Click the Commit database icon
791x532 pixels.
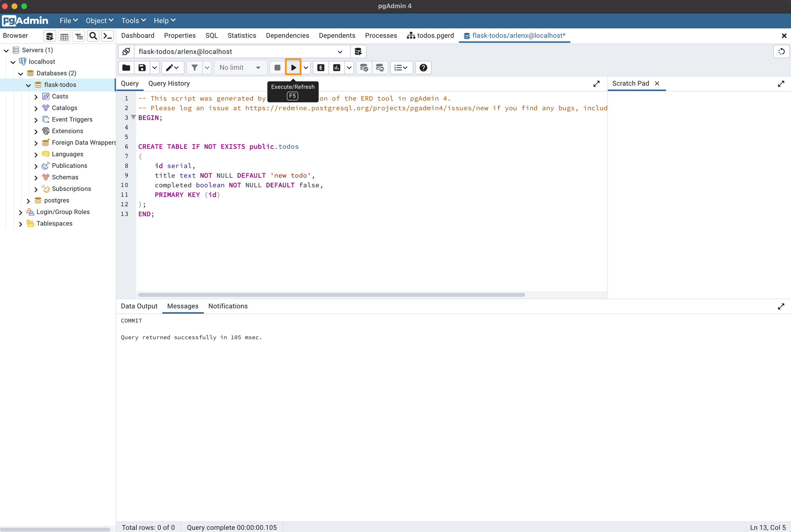(x=364, y=68)
